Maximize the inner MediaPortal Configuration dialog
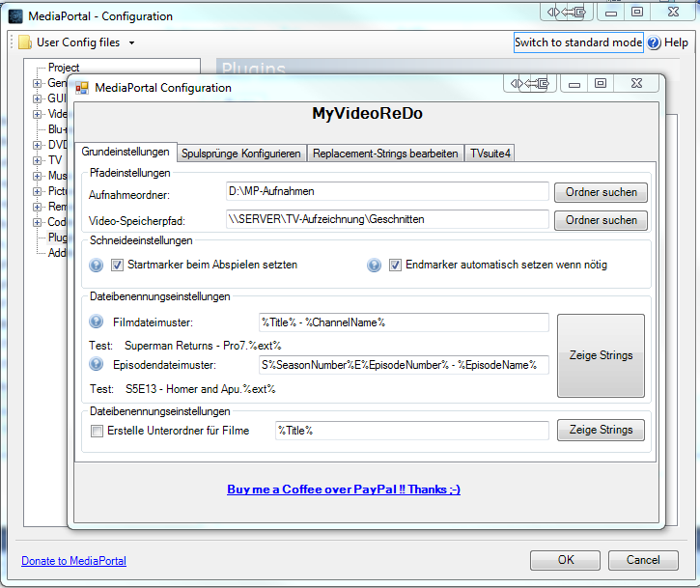 (601, 83)
